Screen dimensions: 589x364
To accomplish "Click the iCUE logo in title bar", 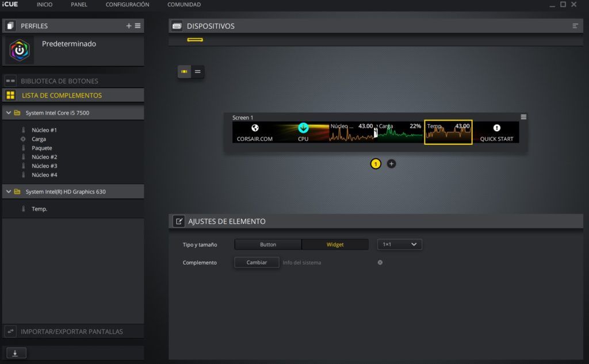I will (x=10, y=4).
